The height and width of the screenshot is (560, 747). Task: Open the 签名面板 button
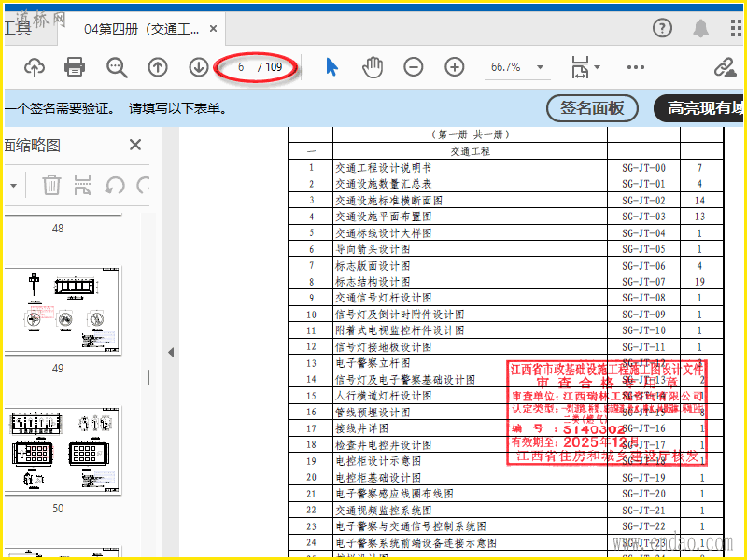pos(592,108)
